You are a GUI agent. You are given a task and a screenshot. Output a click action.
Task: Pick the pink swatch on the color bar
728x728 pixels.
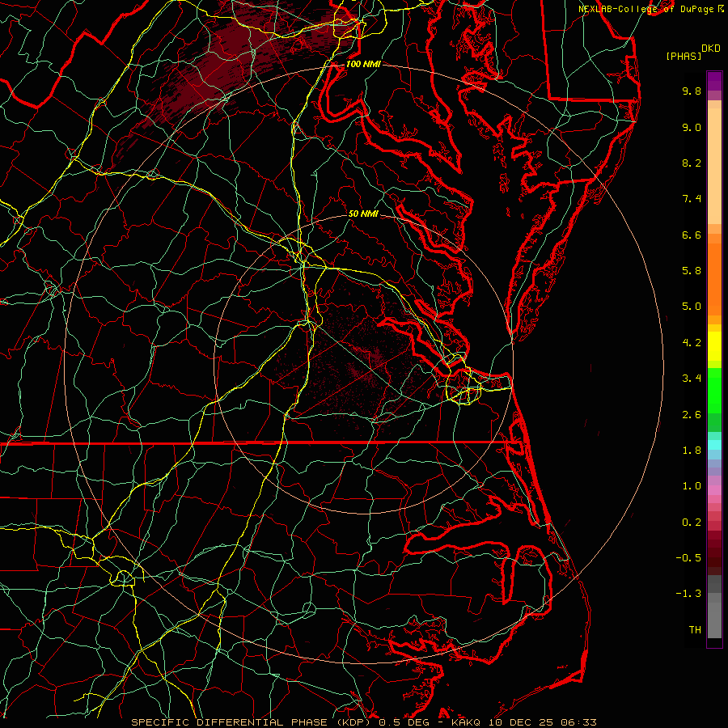point(714,490)
